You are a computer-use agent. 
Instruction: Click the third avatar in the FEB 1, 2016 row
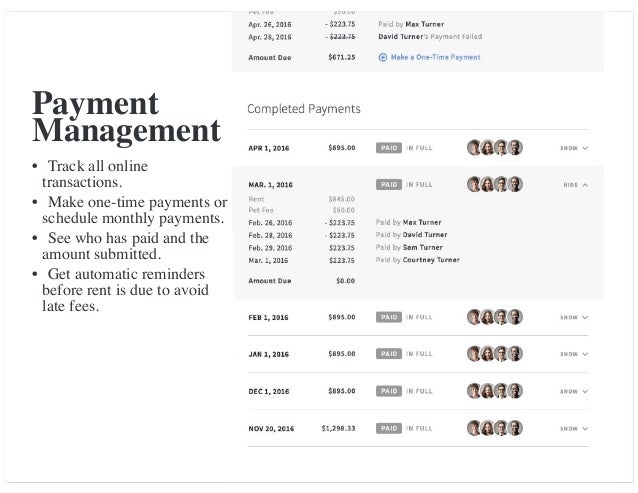pos(501,317)
